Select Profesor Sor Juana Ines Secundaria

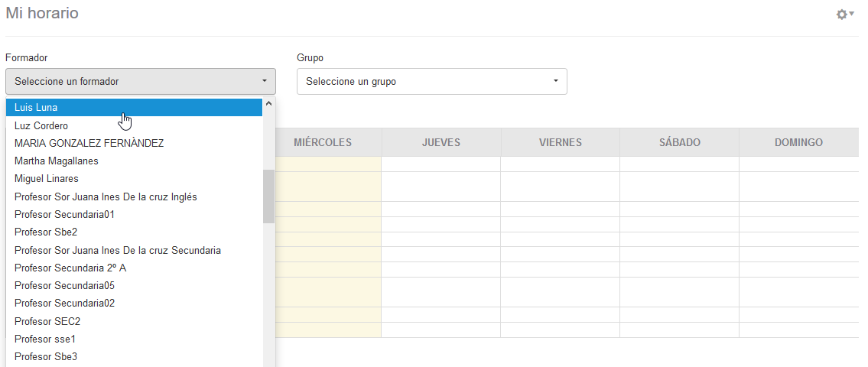[x=118, y=250]
